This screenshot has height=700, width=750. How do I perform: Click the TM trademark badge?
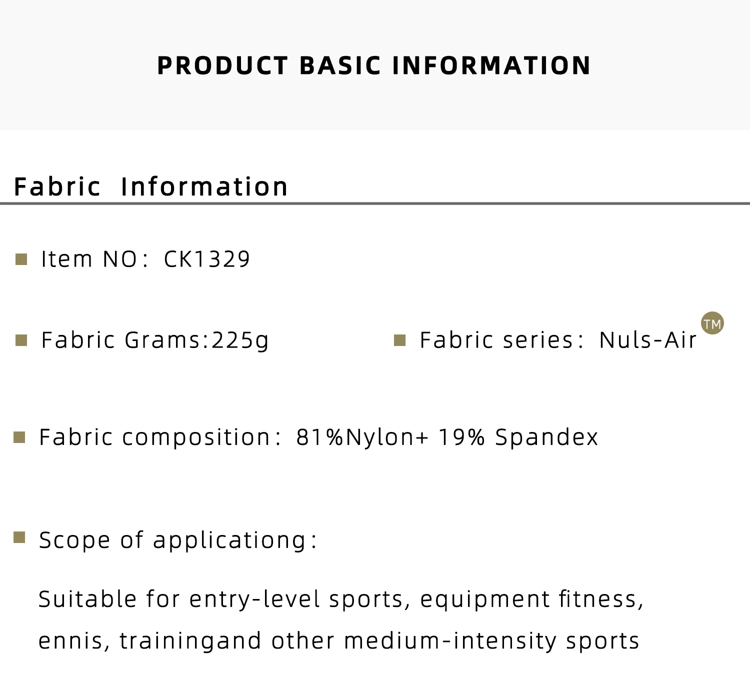[712, 323]
